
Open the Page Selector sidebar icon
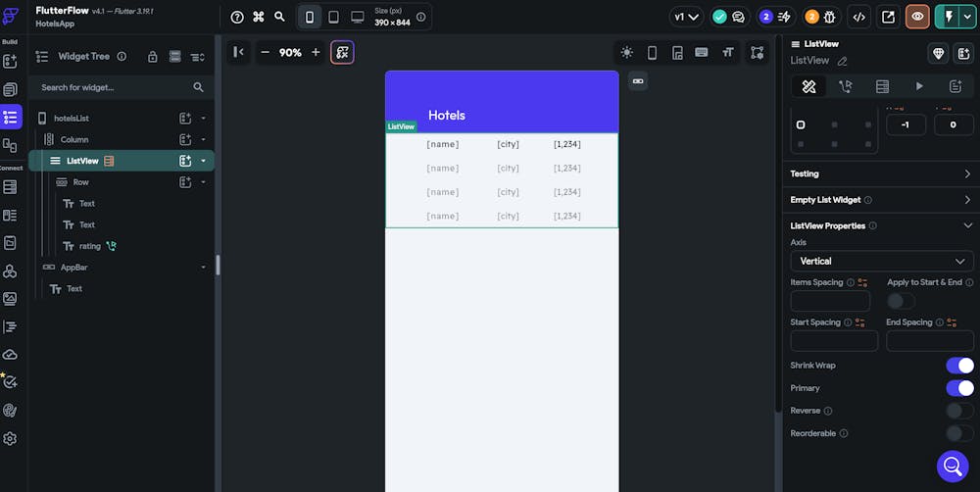click(x=10, y=89)
